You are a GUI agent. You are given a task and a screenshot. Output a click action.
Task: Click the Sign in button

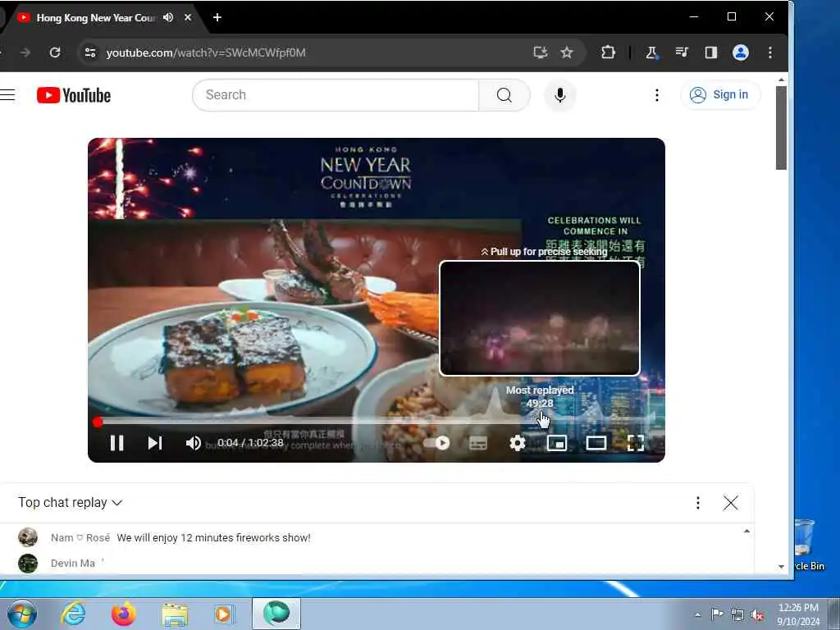click(x=719, y=95)
